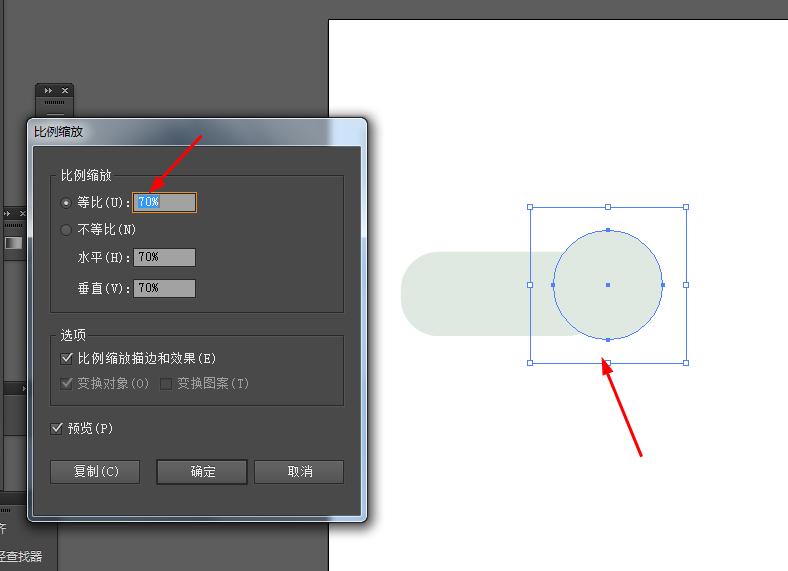Click the anchor point at the circle's top
Viewport: 788px width, 571px height.
(x=608, y=230)
